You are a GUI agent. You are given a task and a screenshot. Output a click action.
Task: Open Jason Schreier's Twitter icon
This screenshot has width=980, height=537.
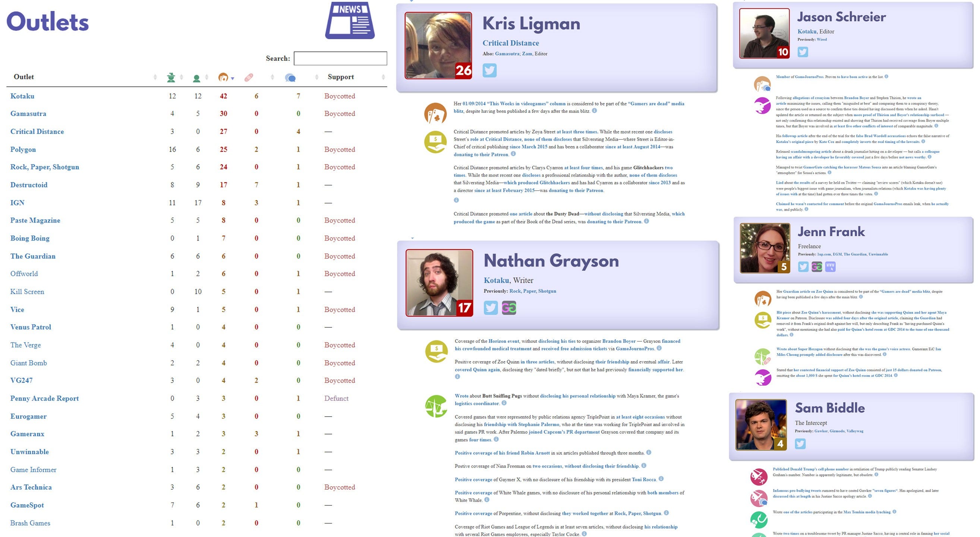pos(803,52)
